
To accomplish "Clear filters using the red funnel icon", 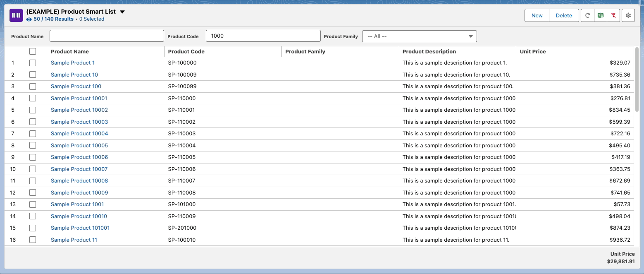I will click(x=613, y=15).
